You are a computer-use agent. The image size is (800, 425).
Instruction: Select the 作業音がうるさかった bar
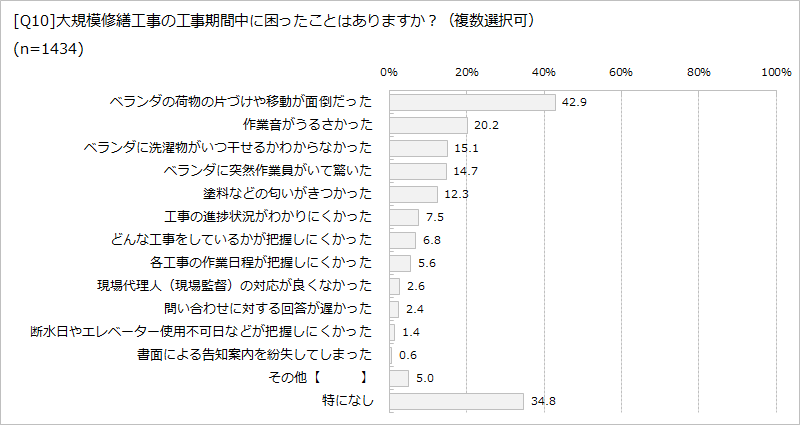pyautogui.click(x=429, y=125)
